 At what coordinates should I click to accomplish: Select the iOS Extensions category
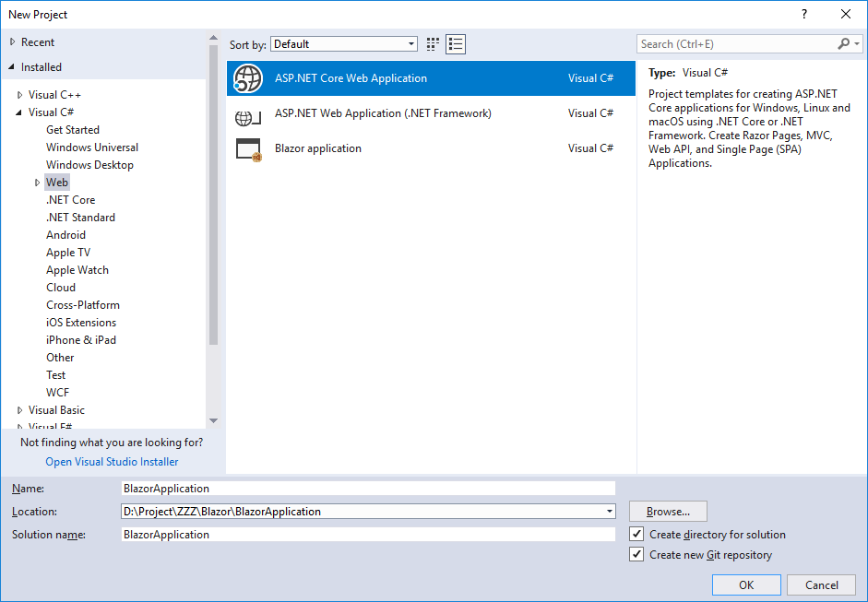81,323
